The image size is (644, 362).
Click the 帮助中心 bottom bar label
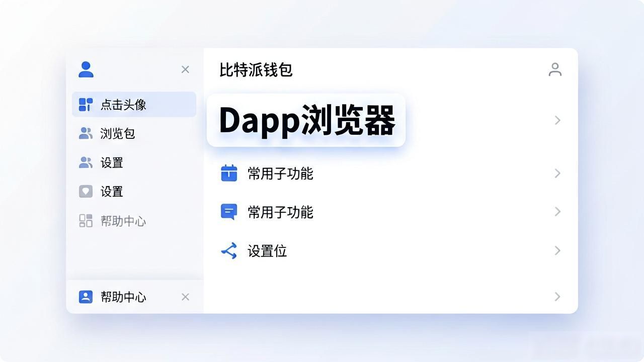click(x=123, y=297)
